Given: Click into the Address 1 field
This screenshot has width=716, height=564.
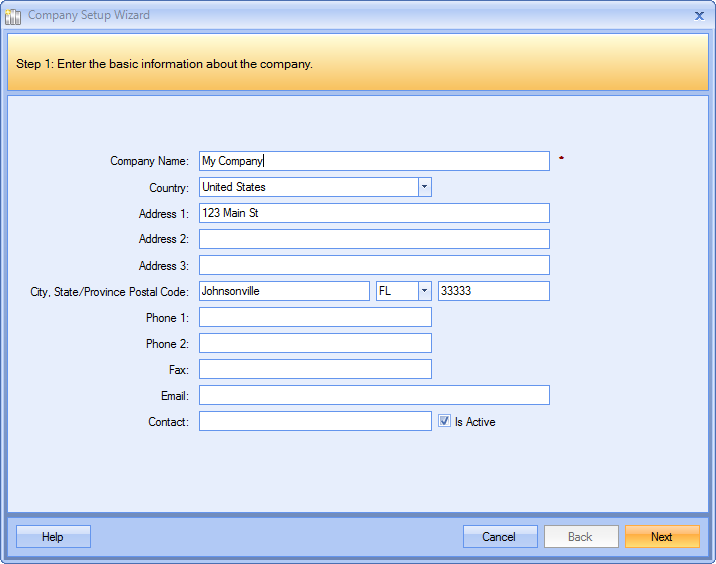Looking at the screenshot, I should (374, 213).
